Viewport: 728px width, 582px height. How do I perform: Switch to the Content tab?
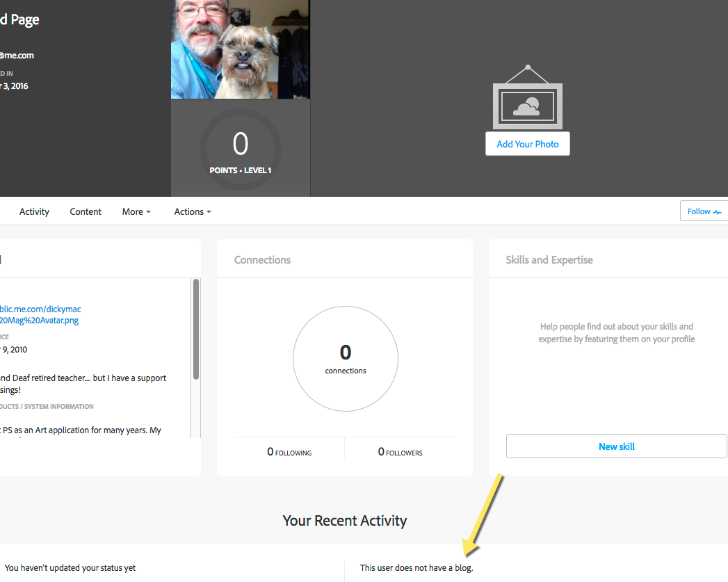pos(86,211)
